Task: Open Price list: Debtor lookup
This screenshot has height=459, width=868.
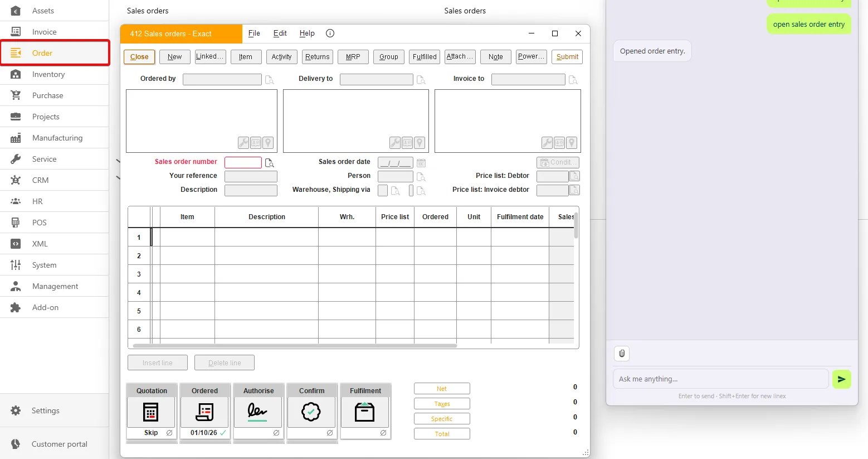Action: click(x=574, y=176)
